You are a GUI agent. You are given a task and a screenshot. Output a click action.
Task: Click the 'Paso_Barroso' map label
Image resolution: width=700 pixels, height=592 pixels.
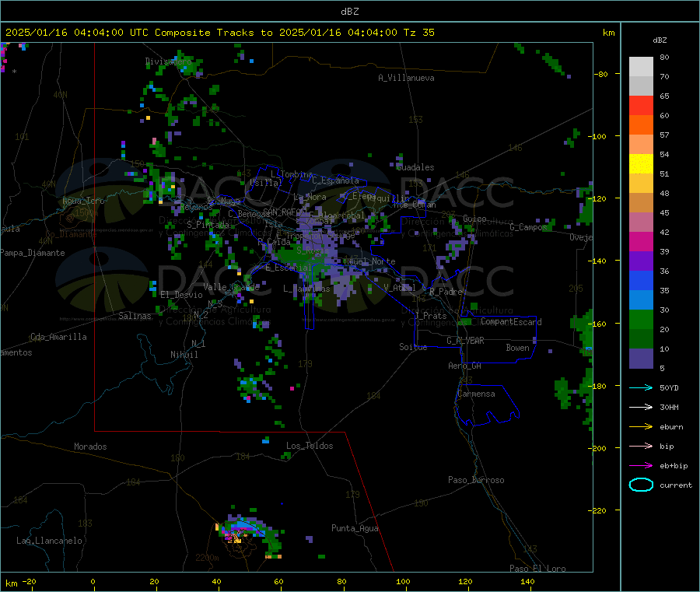coord(476,480)
